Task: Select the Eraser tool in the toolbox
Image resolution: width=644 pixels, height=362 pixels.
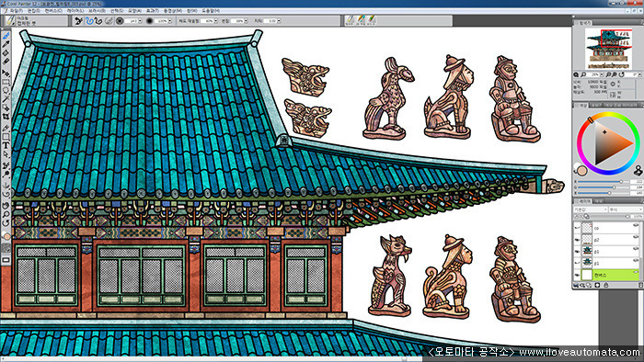Action: pos(6,62)
